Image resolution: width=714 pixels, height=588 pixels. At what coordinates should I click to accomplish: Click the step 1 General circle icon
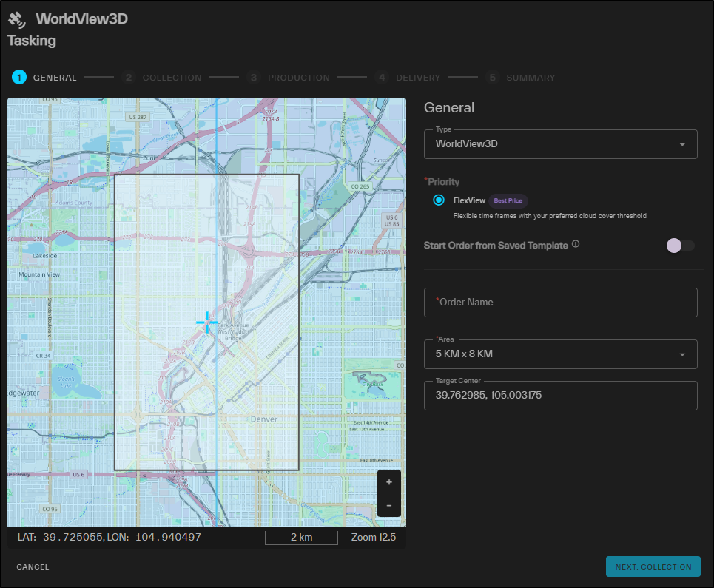click(19, 78)
